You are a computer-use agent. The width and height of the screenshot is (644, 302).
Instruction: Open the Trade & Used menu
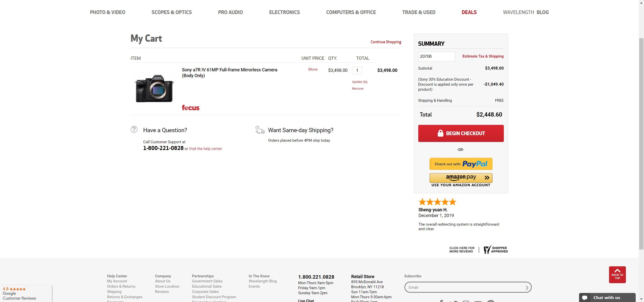click(419, 12)
